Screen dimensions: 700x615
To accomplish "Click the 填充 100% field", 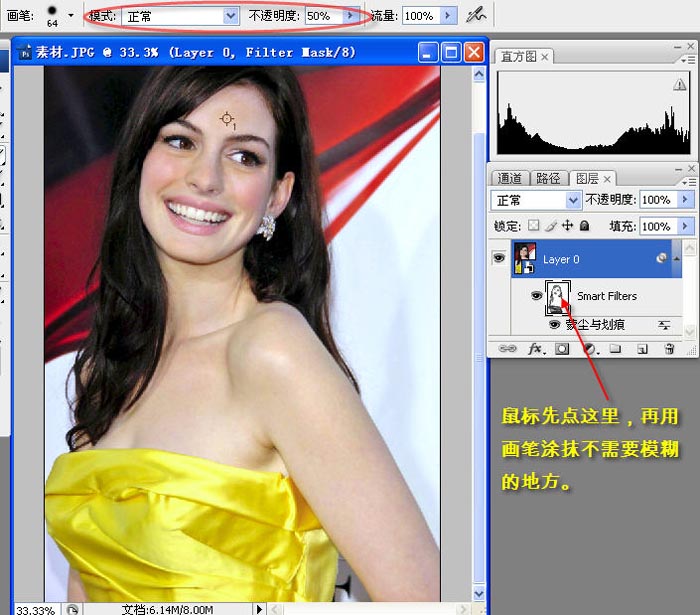I will (658, 227).
